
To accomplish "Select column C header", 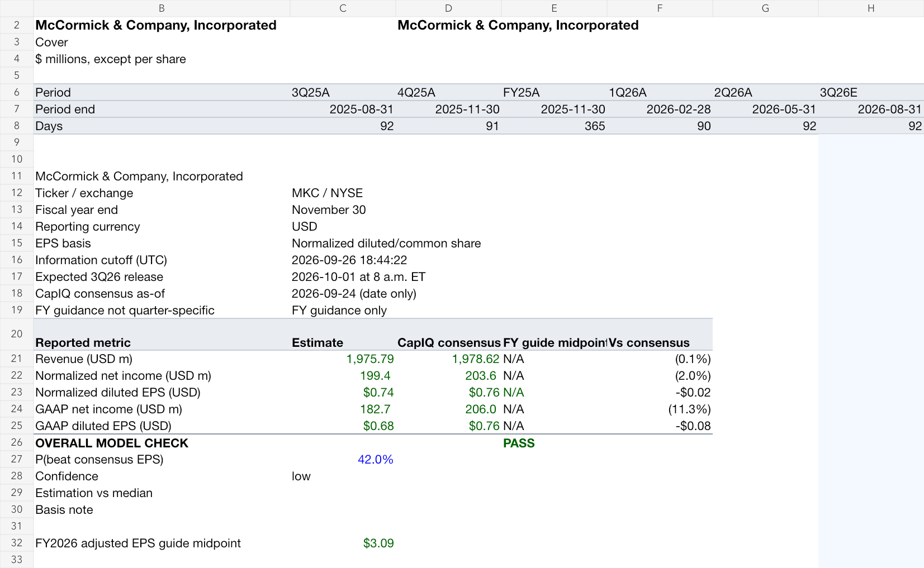I will coord(343,8).
